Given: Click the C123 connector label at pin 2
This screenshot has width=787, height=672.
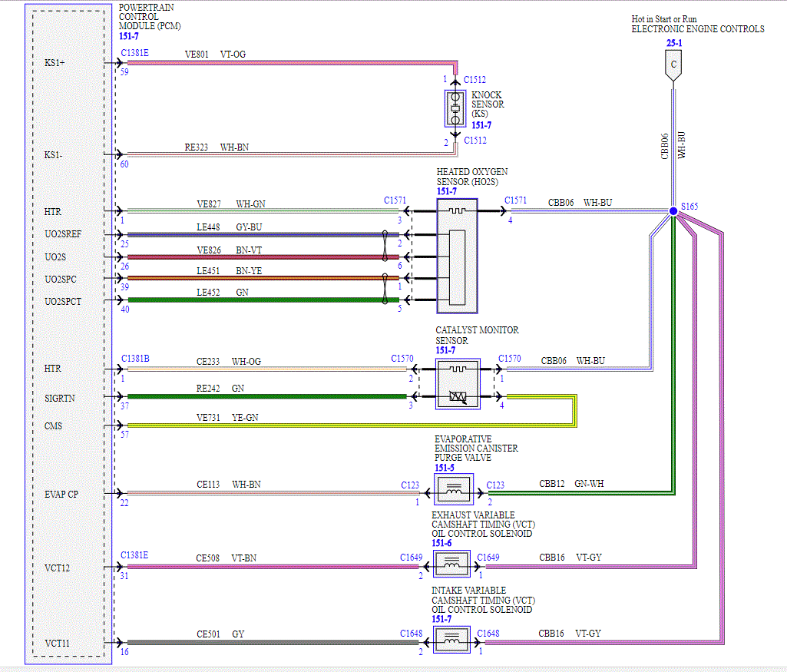Looking at the screenshot, I should tap(495, 485).
